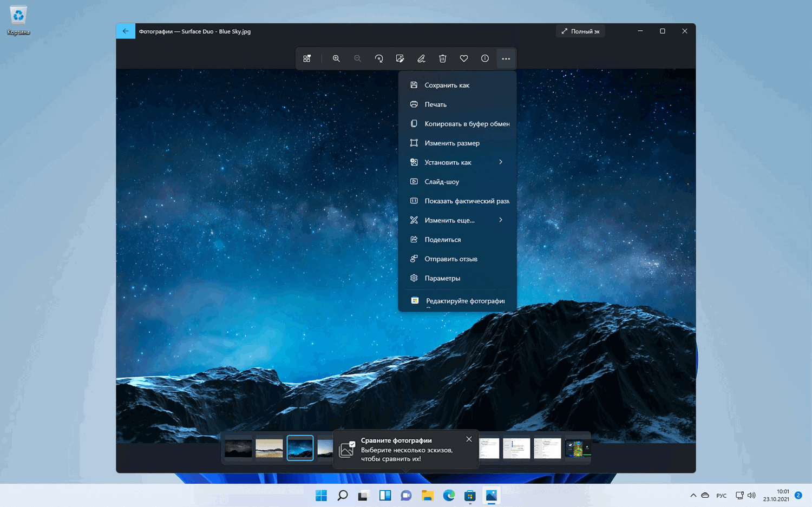Select "Поделиться" in the menu
This screenshot has width=812, height=507.
[x=457, y=240]
